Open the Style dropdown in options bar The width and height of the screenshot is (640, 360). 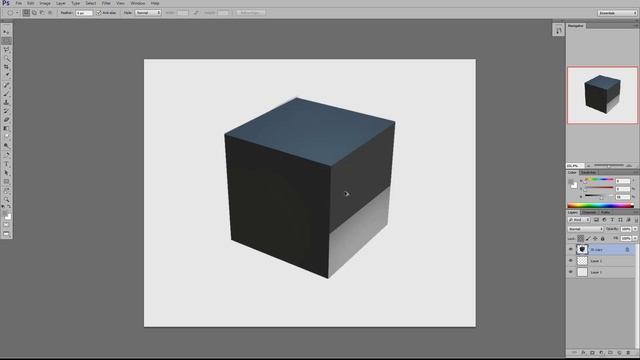[x=148, y=13]
